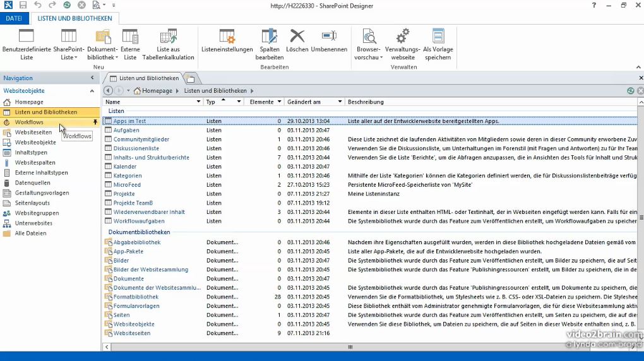Screen dimensions: 644x361
Task: Open the Formatbibliothek library
Action: [136, 297]
